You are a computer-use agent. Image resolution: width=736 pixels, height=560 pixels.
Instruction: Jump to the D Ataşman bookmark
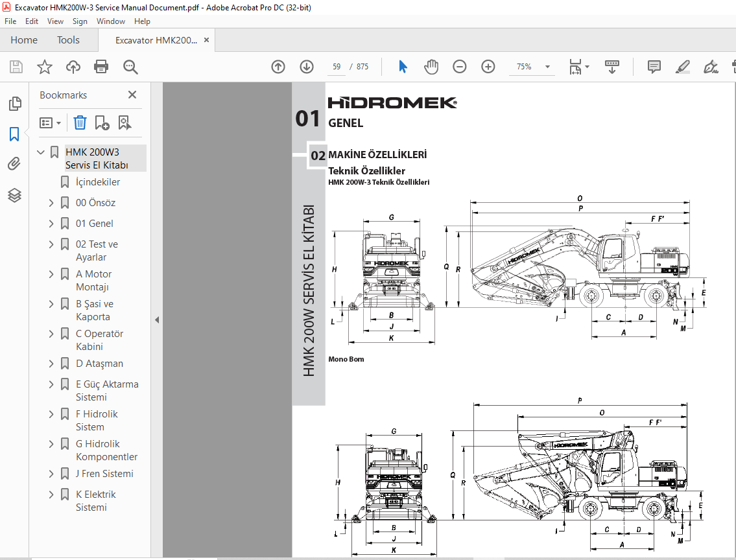(99, 364)
